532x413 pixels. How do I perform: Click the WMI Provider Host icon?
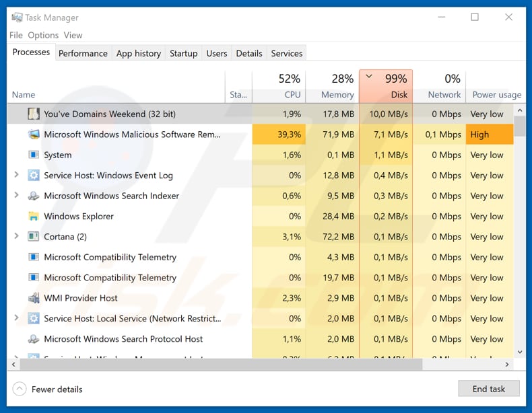(33, 298)
